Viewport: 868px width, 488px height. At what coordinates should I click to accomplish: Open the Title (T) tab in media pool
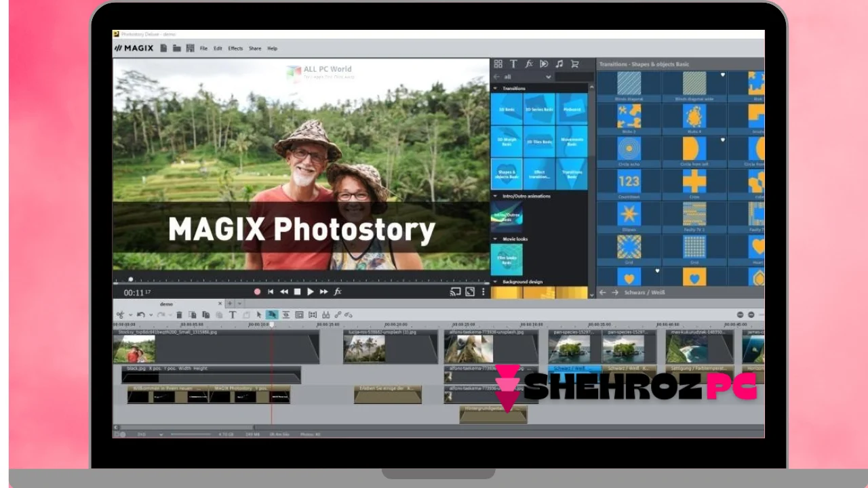[x=513, y=64]
